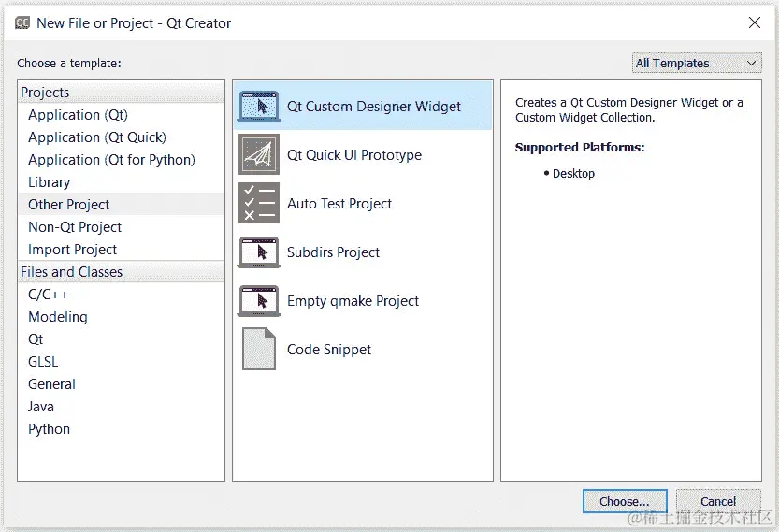This screenshot has width=779, height=532.
Task: Click the Cancel button
Action: (718, 501)
